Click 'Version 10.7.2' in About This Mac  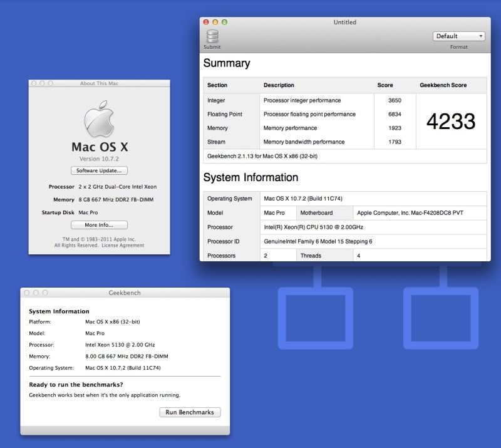point(99,159)
